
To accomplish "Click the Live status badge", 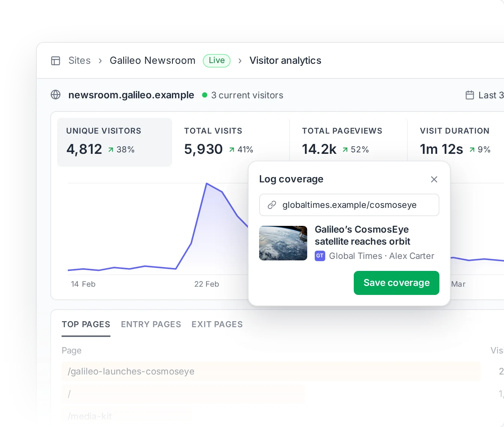I will pyautogui.click(x=217, y=61).
